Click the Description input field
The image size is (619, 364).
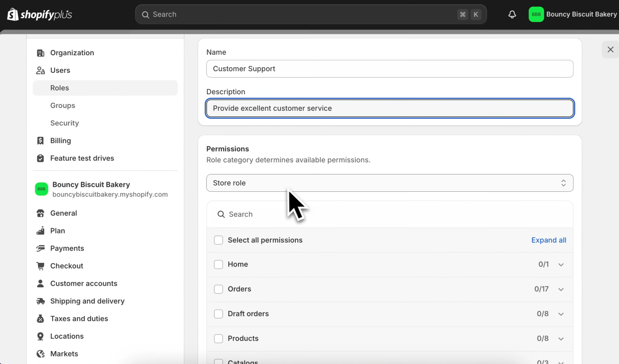[x=390, y=108]
